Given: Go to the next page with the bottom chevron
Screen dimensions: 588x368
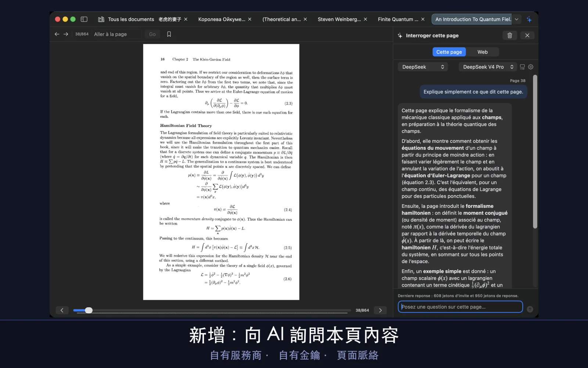Looking at the screenshot, I should [x=380, y=310].
